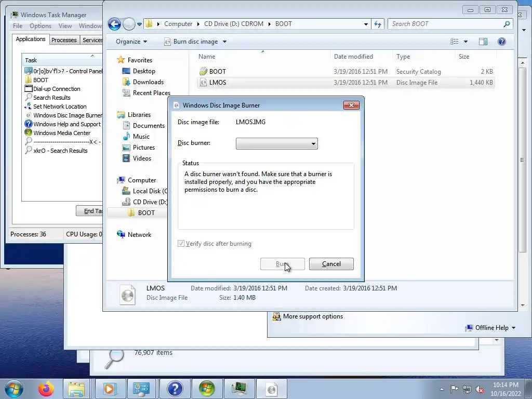Show the preview pane icon

(483, 42)
